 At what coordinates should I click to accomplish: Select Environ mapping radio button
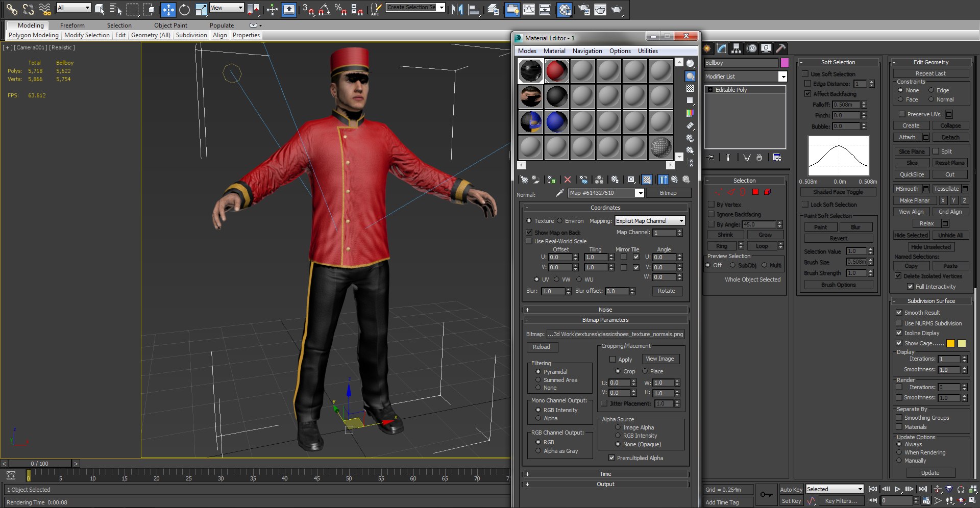(559, 221)
